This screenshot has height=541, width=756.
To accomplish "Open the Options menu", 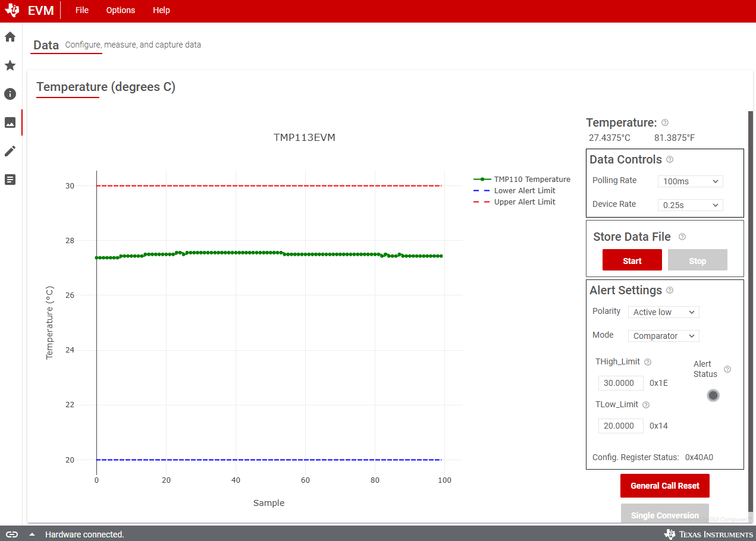I will (x=121, y=10).
